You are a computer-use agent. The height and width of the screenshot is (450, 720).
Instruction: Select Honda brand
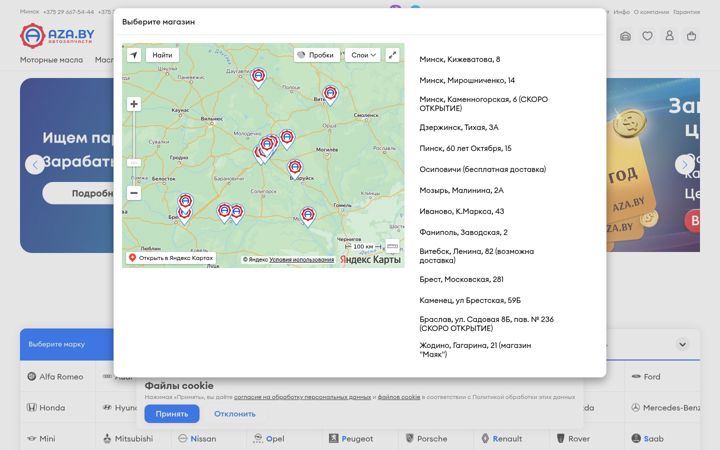pos(45,407)
